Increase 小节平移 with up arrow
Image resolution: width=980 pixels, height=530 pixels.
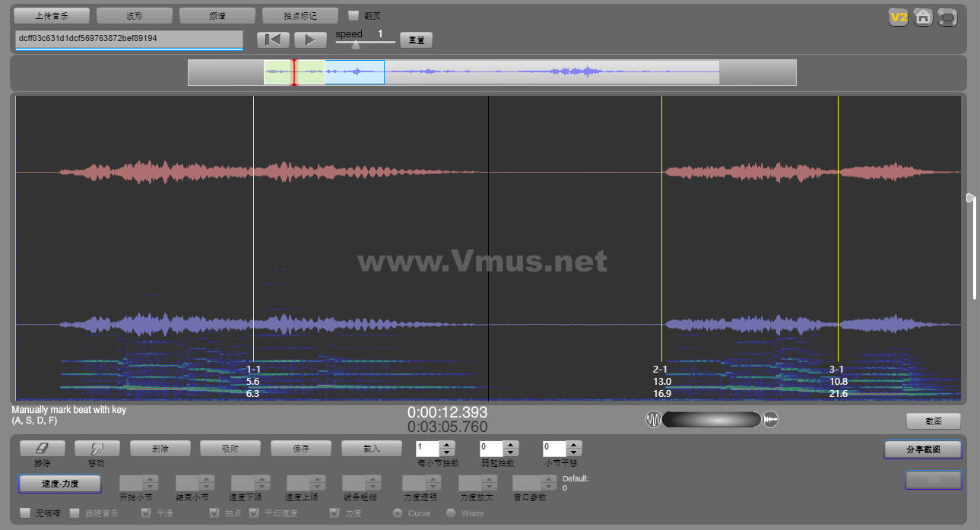pyautogui.click(x=575, y=445)
